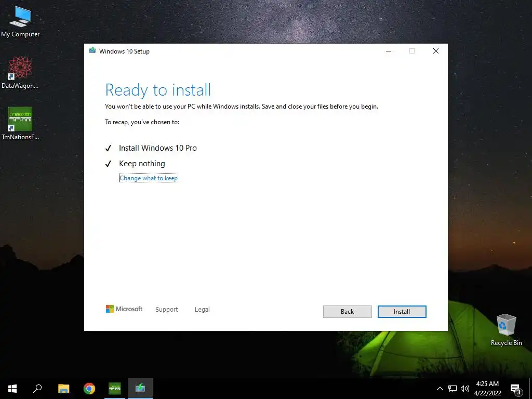
Task: Open My Computer desktop icon
Action: 20,21
